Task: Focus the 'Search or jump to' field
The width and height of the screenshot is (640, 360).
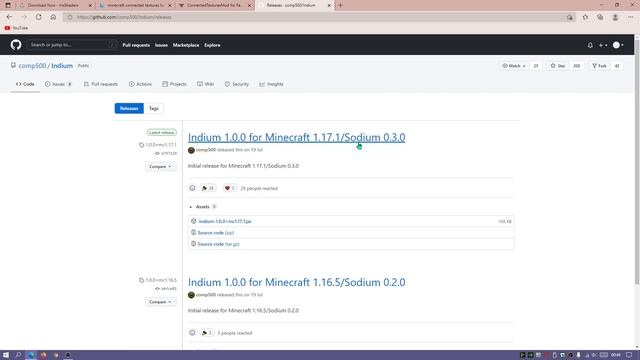Action: pyautogui.click(x=71, y=45)
